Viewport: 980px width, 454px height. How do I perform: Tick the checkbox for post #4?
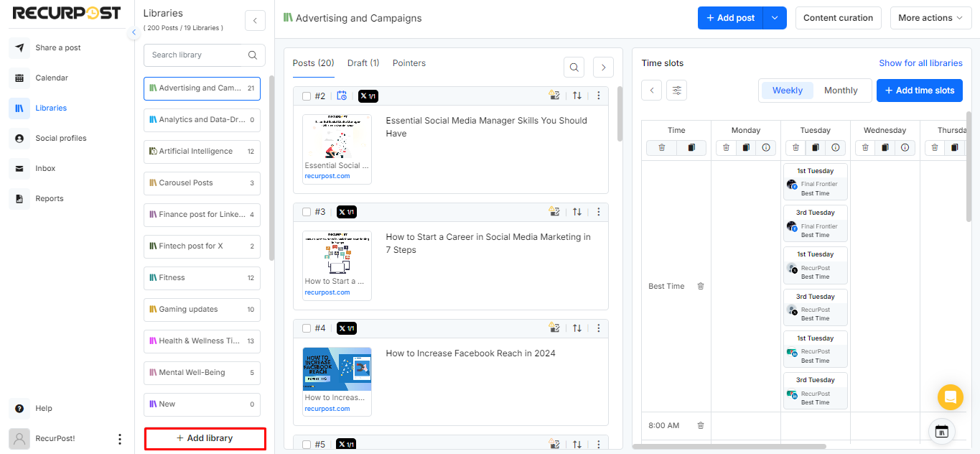[307, 328]
